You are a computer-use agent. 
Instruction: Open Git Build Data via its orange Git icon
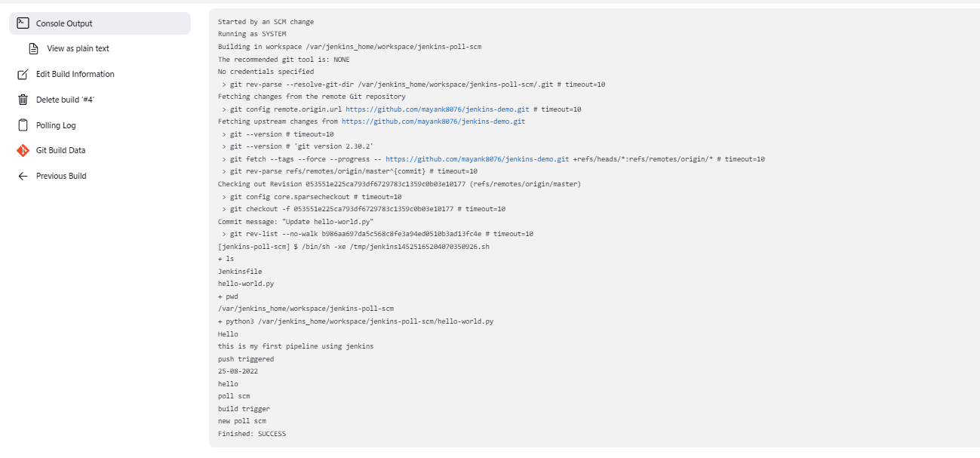click(x=21, y=150)
